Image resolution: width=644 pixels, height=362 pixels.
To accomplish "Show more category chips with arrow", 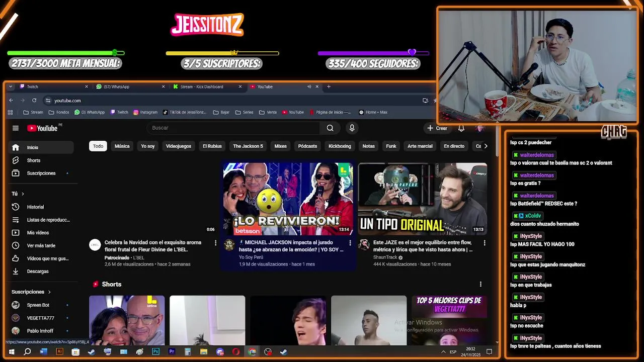I will pos(485,146).
